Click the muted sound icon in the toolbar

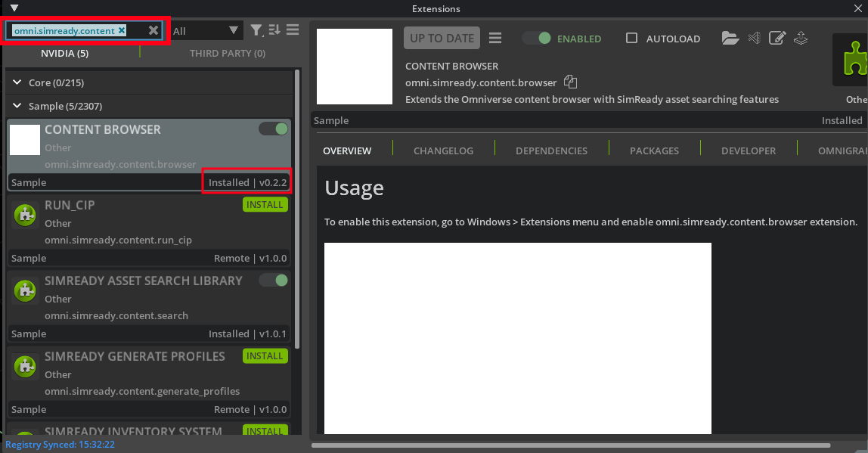tap(754, 37)
